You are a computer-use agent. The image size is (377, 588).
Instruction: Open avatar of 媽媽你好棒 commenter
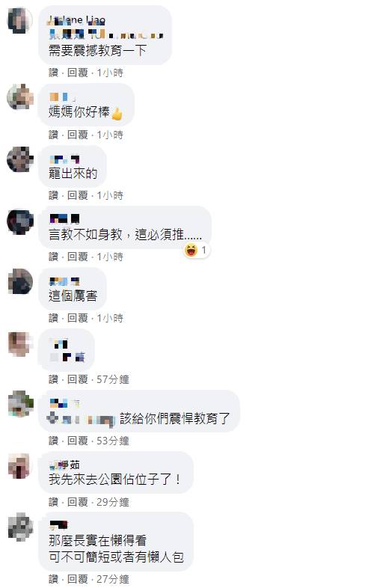pos(20,97)
